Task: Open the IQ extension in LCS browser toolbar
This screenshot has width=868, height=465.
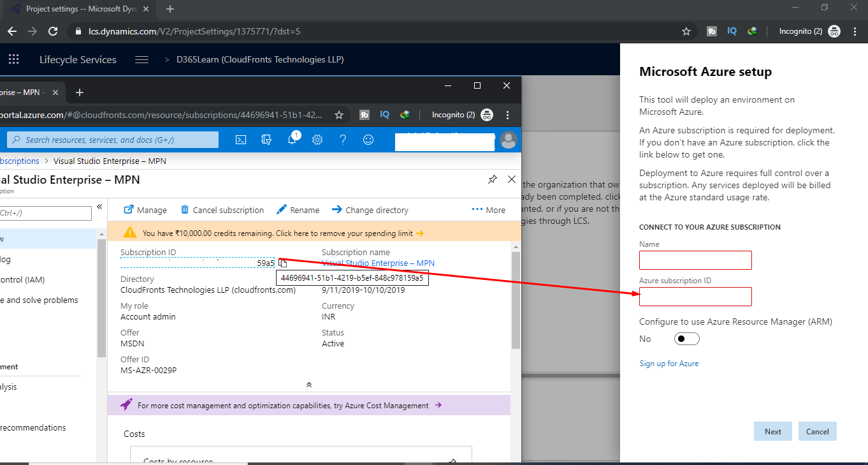Action: click(732, 31)
